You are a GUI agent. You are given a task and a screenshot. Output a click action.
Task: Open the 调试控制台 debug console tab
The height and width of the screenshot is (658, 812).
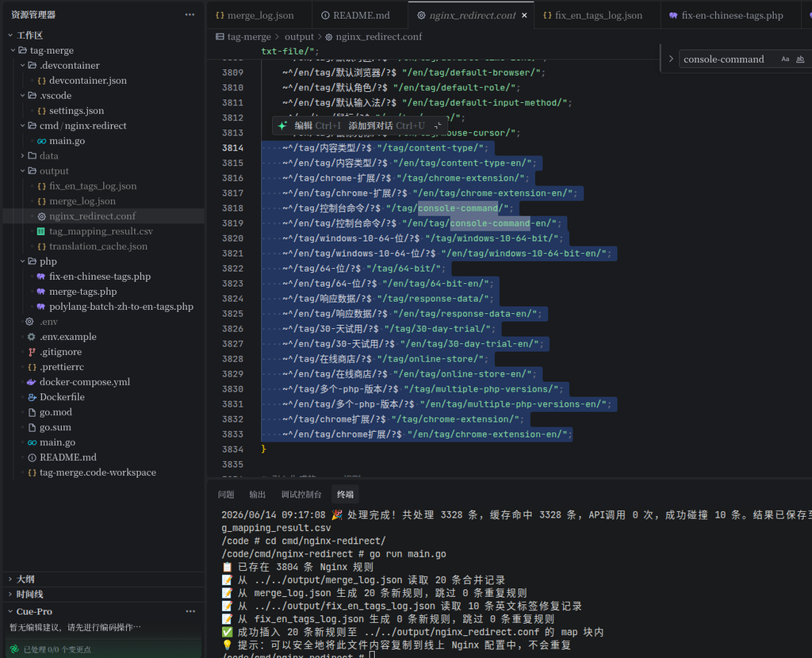pyautogui.click(x=301, y=495)
